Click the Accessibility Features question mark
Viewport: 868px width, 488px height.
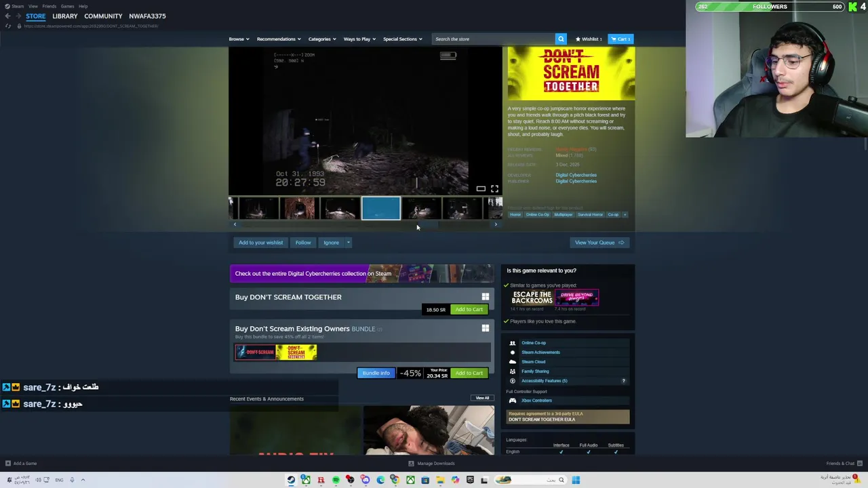point(623,381)
